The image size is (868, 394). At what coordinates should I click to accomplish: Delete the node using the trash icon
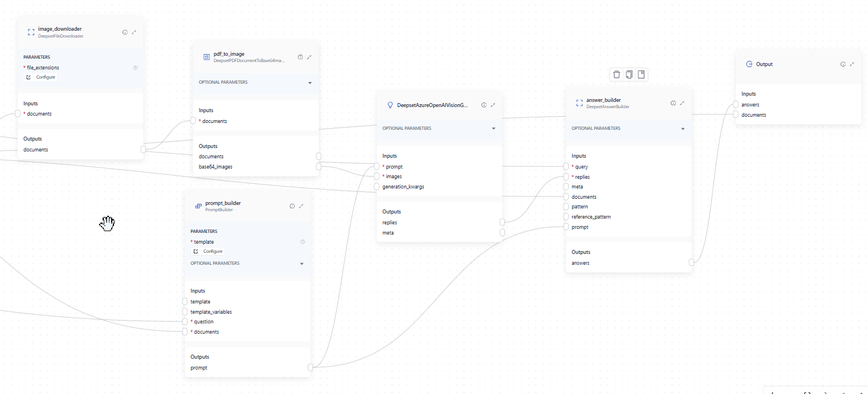(617, 74)
